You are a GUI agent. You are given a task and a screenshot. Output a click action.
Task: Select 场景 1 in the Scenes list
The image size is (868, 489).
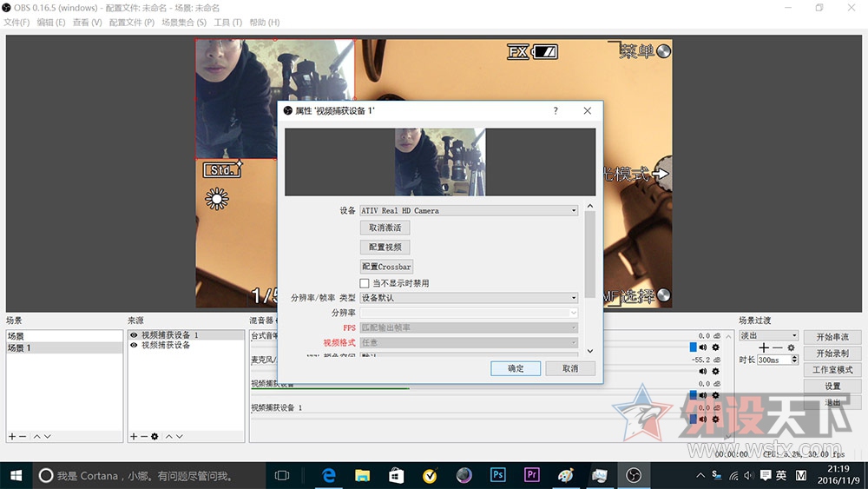(x=64, y=347)
